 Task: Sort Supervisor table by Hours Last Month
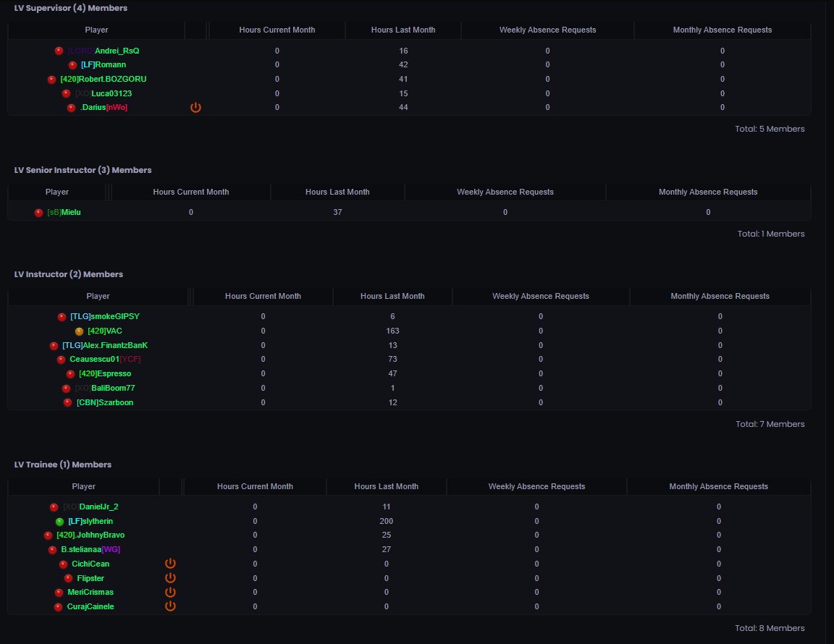pyautogui.click(x=403, y=30)
